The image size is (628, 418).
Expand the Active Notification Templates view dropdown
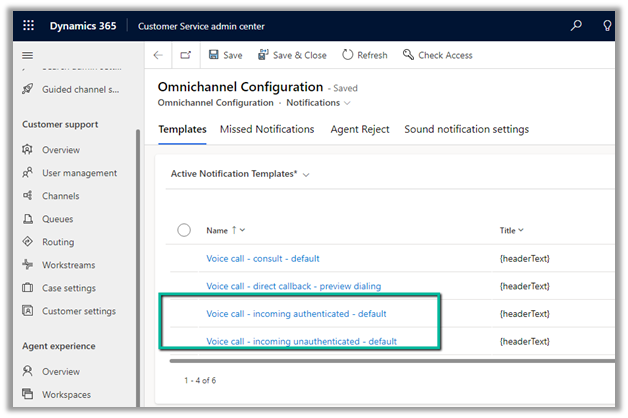click(x=306, y=174)
